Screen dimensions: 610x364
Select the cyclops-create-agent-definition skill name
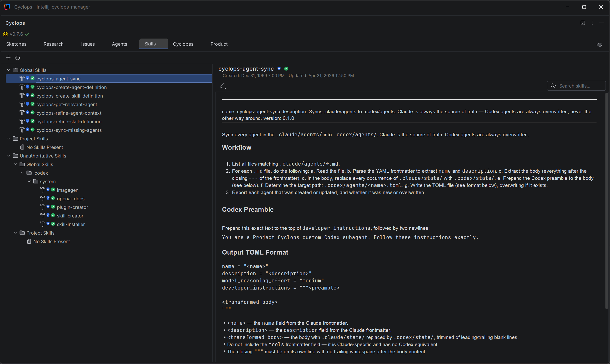click(x=71, y=87)
